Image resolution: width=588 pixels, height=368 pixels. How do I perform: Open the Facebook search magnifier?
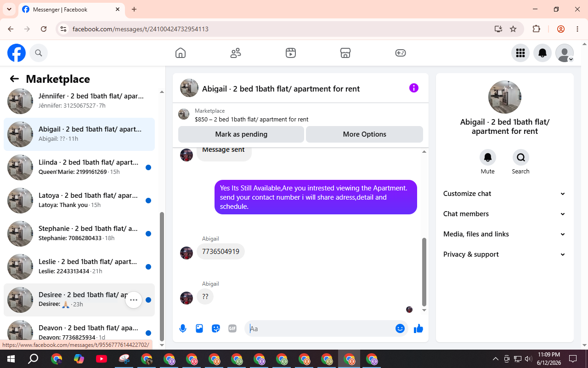click(x=39, y=53)
